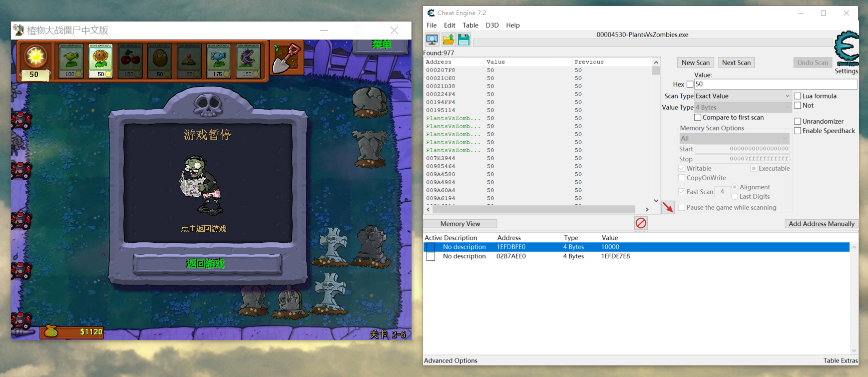Open Table Extras
Viewport: 868px width, 377px height.
(x=840, y=360)
